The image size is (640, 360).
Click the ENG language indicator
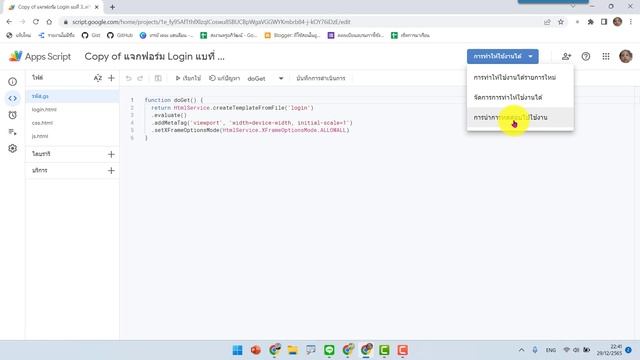551,350
